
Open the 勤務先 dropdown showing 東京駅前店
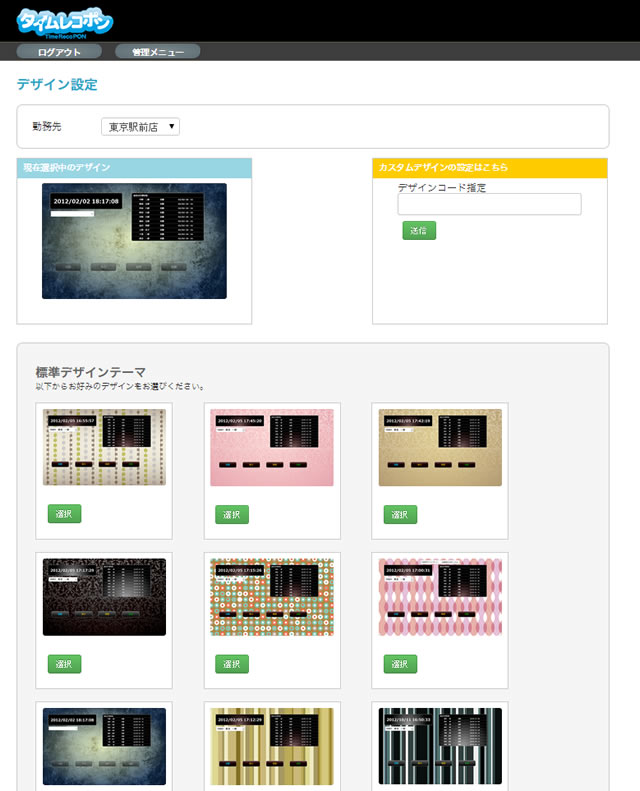[140, 127]
